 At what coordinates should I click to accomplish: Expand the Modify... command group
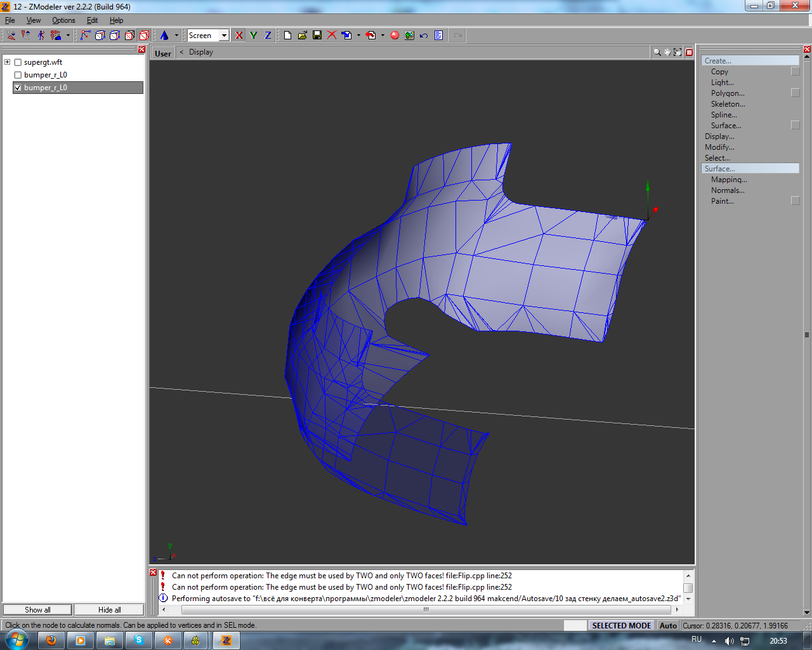point(719,147)
